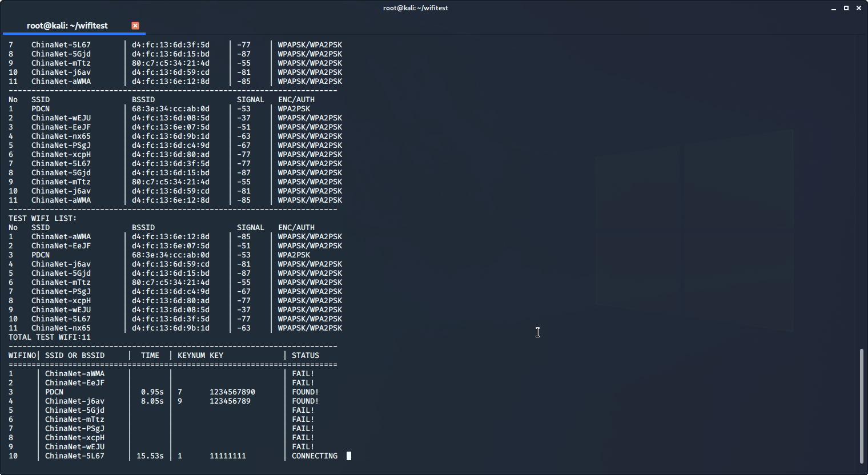
Task: Click the CONNECTING status text
Action: click(315, 456)
